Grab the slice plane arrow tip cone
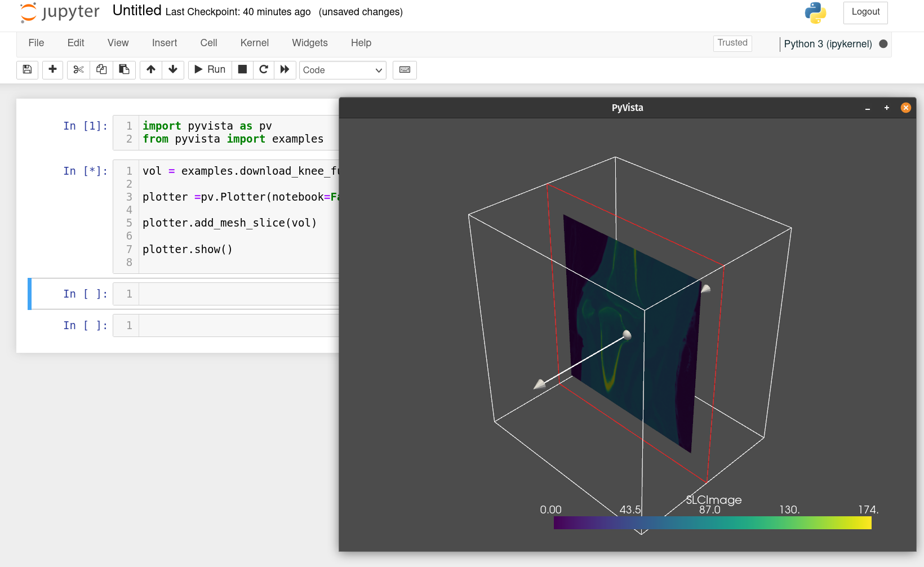The height and width of the screenshot is (567, 924). pos(540,384)
